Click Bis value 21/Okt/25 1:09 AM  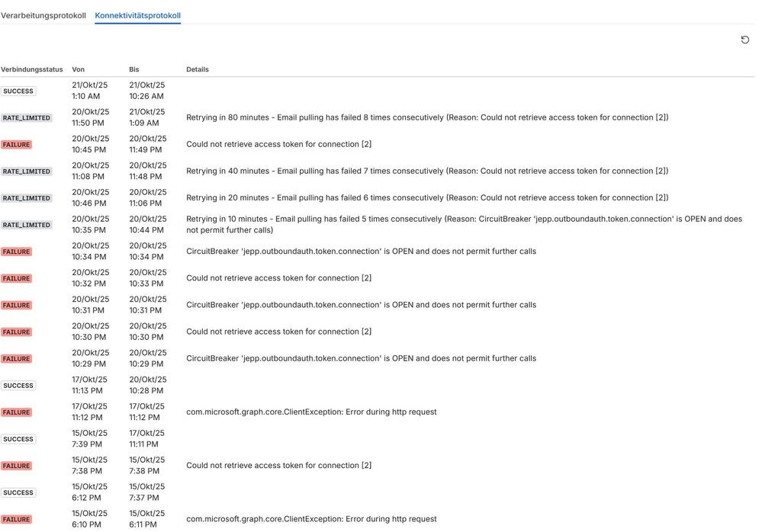tap(146, 117)
